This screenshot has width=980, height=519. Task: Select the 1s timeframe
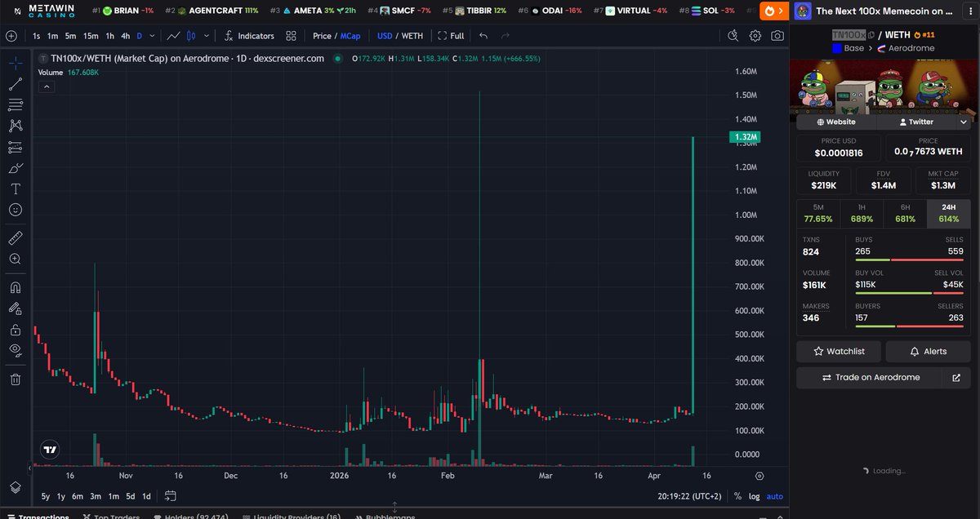coord(37,36)
